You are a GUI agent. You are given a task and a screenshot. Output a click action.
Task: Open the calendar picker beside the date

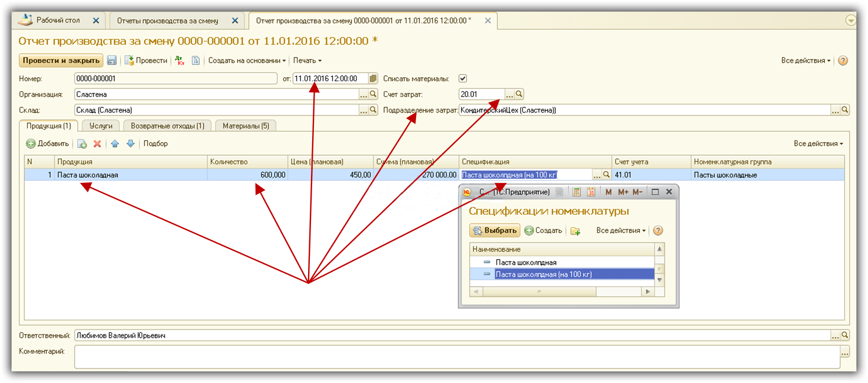pos(373,78)
